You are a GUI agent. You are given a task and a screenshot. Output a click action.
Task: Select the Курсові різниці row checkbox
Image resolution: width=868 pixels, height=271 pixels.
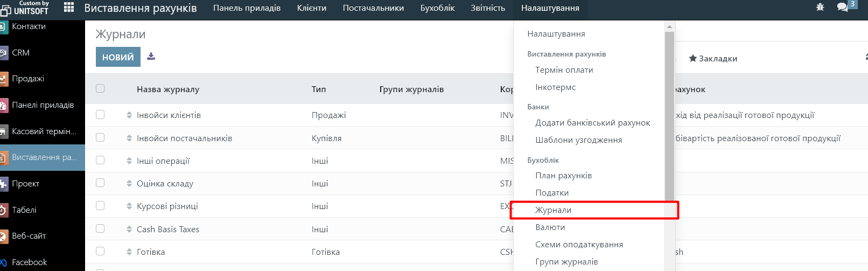100,206
